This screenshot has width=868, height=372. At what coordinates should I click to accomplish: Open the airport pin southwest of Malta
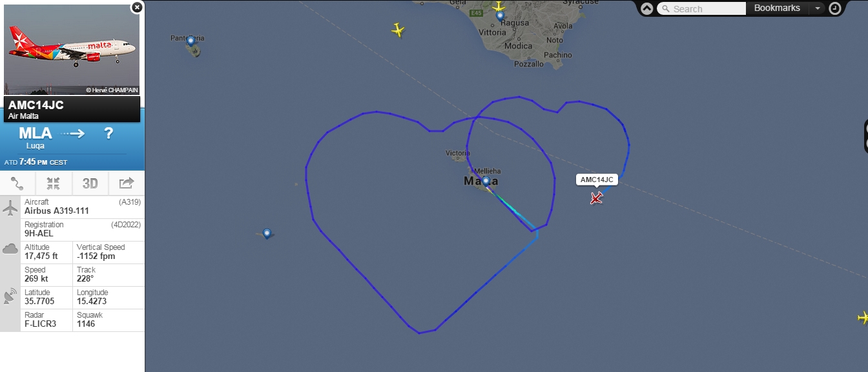coord(267,233)
